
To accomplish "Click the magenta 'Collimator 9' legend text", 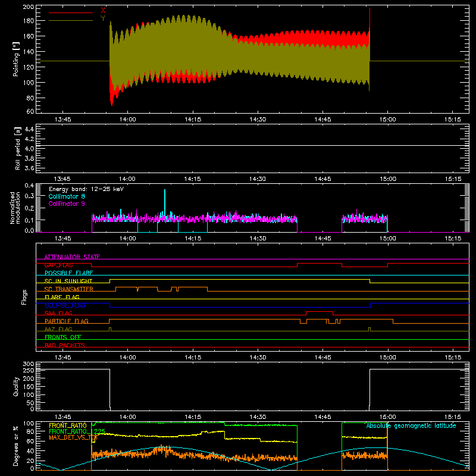I will 67,203.
